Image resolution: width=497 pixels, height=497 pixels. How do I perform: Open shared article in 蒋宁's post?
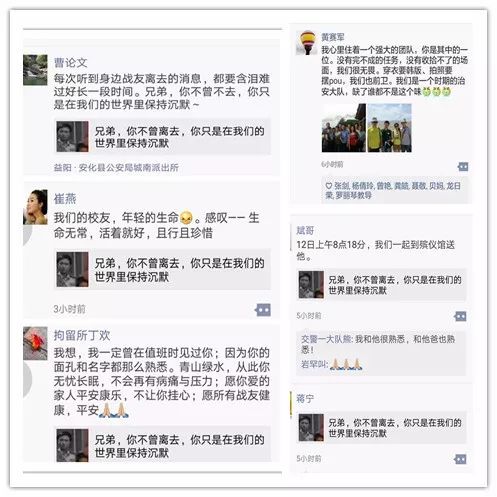pyautogui.click(x=381, y=428)
